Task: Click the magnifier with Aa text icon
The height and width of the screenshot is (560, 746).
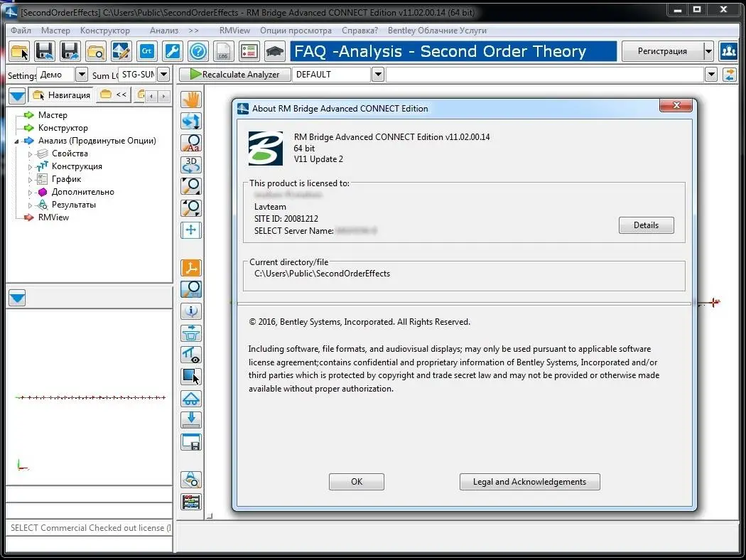Action: pos(191,143)
